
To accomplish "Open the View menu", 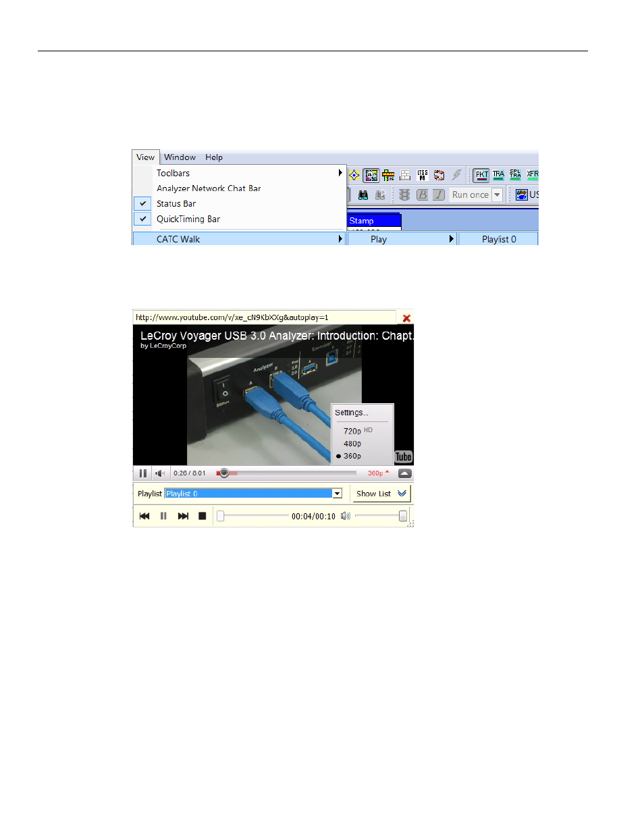I will (x=145, y=157).
